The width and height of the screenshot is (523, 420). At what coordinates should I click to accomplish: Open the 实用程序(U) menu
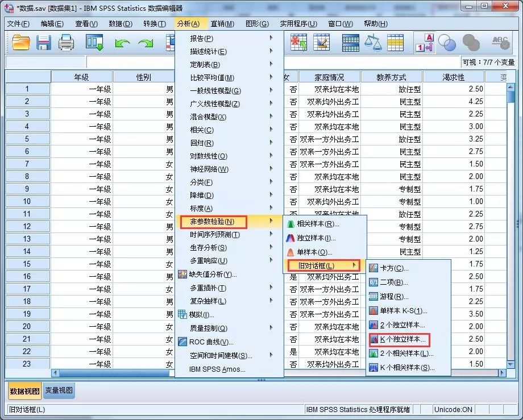[x=298, y=24]
